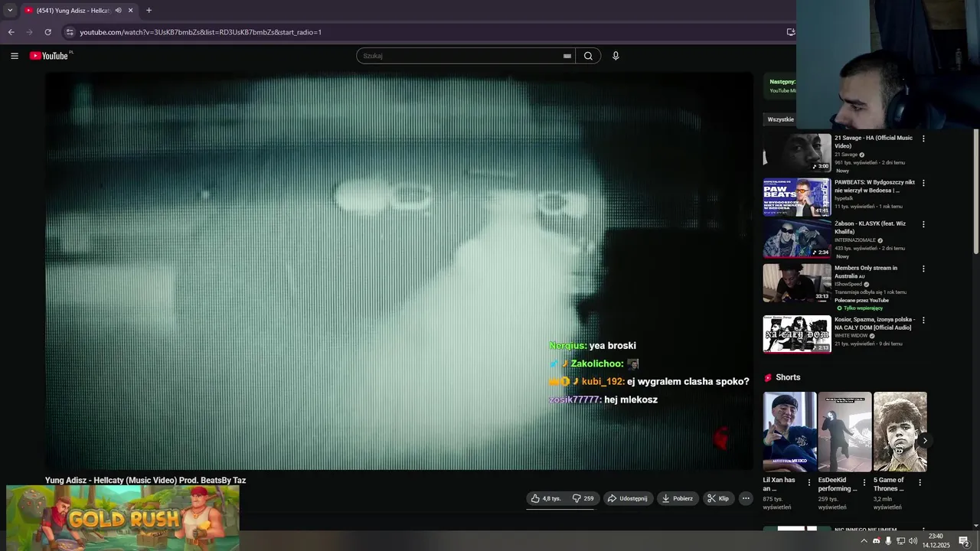Viewport: 980px width, 551px height.
Task: Advance Shorts shelf with next arrow
Action: click(x=925, y=440)
